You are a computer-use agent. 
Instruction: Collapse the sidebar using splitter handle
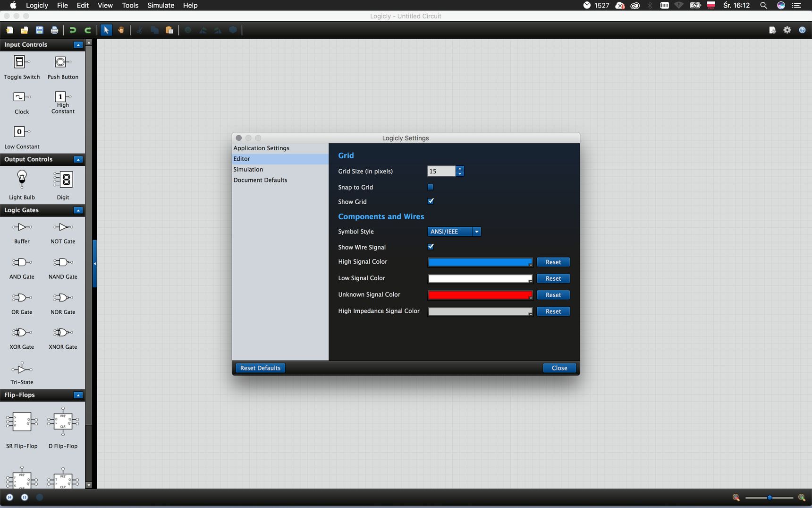click(94, 264)
